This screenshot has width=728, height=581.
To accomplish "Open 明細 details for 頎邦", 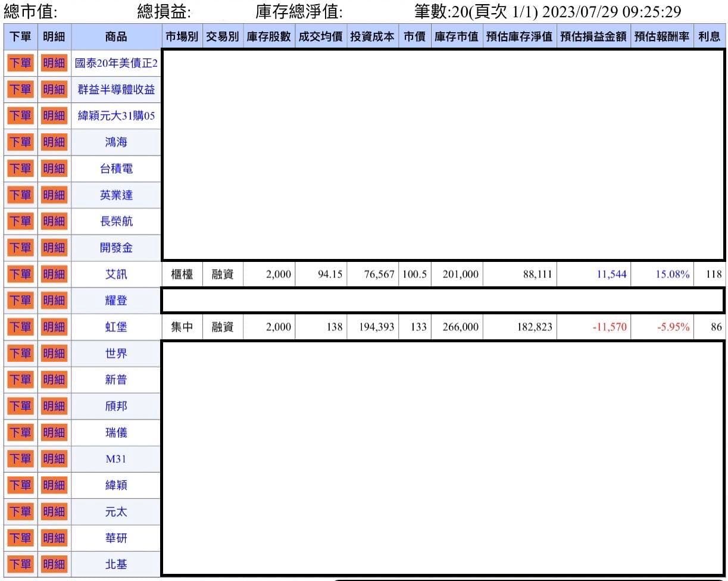I will click(54, 406).
